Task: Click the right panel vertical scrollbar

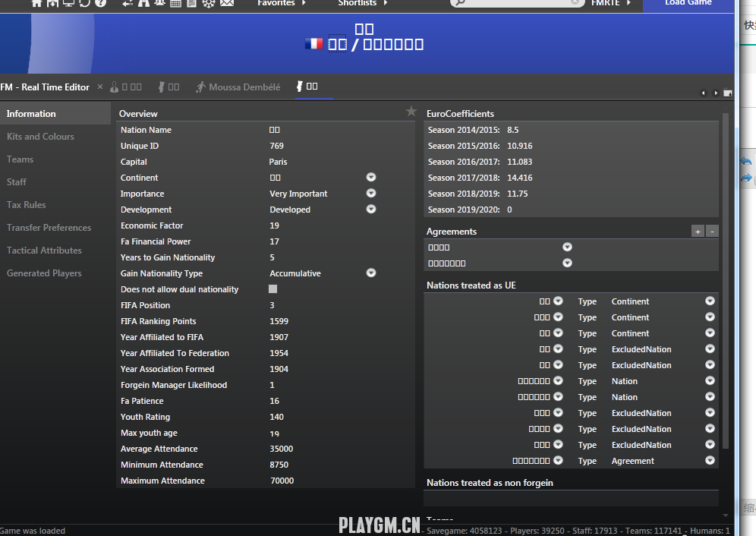Action: pos(725,281)
